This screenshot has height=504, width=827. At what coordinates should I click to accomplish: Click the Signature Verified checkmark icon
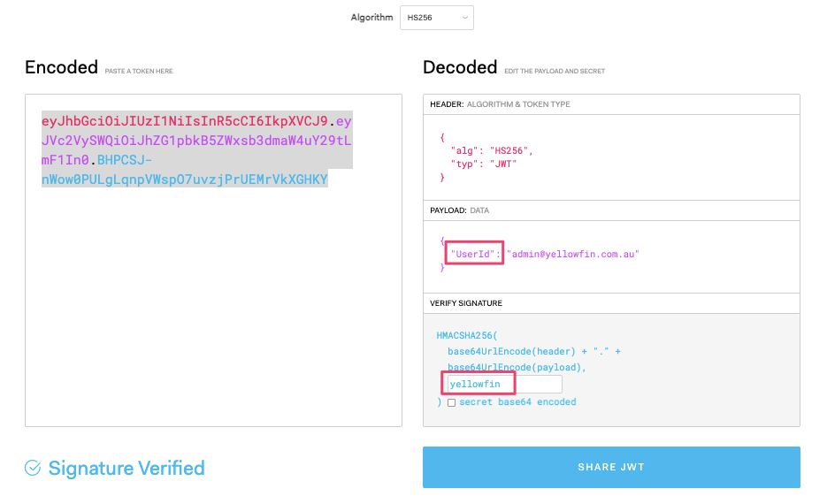click(33, 468)
